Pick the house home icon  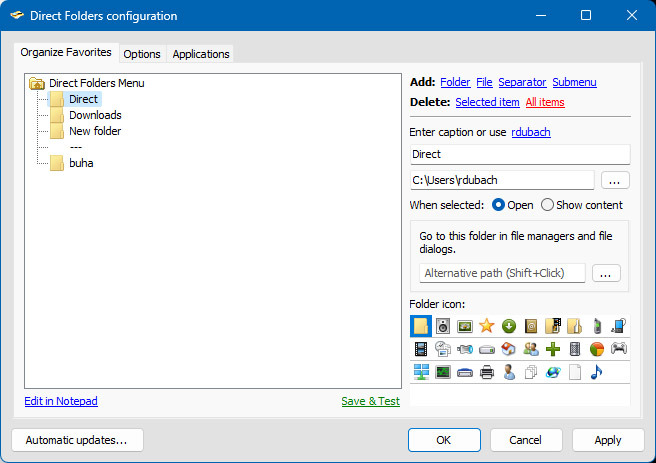509,348
